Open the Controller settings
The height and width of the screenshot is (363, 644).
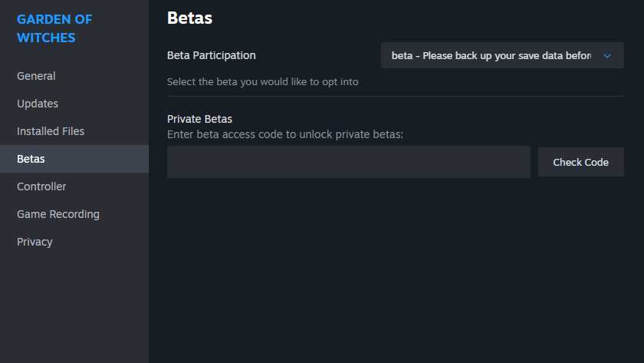click(41, 186)
